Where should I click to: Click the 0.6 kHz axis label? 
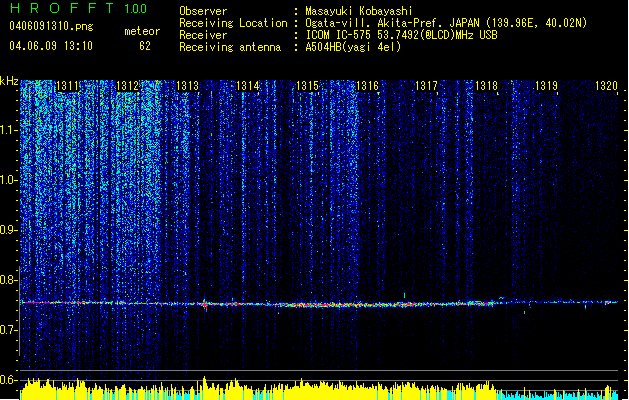(8, 380)
